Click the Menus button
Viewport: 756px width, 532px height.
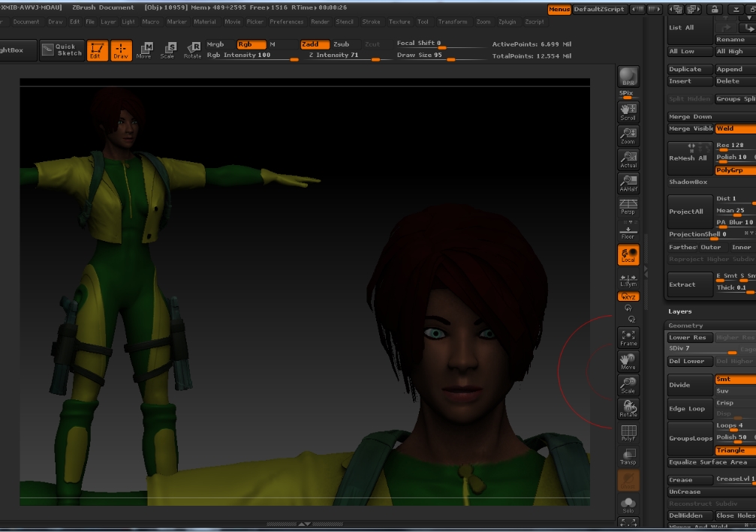click(559, 9)
